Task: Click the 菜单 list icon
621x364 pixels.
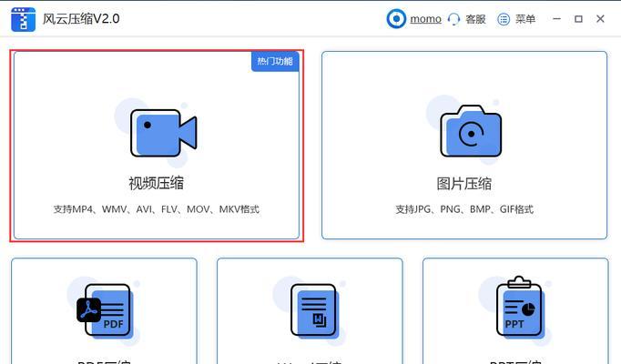Action: [x=504, y=19]
